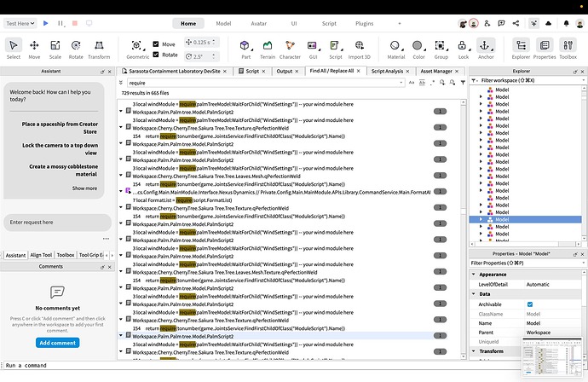
Task: Toggle the Move snapping checkbox
Action: (156, 43)
